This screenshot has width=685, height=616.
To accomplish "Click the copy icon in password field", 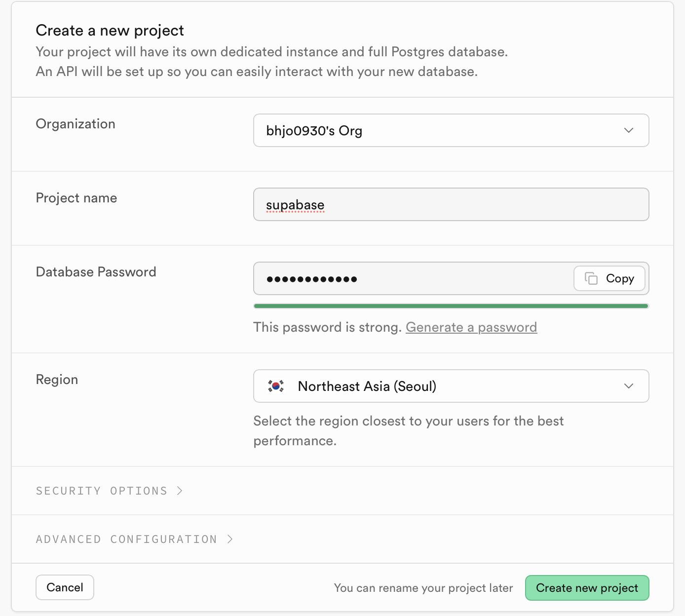I will (x=591, y=278).
